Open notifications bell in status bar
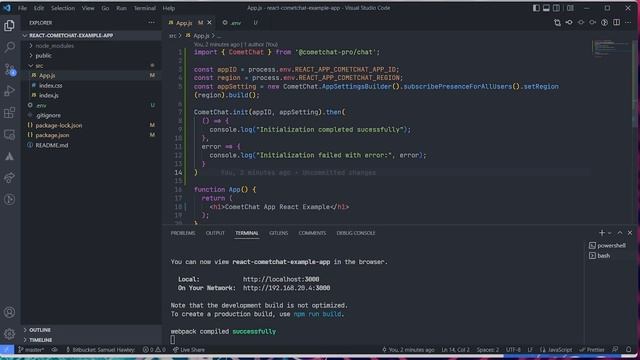Screen dimensions: 640x360 coord(629,349)
